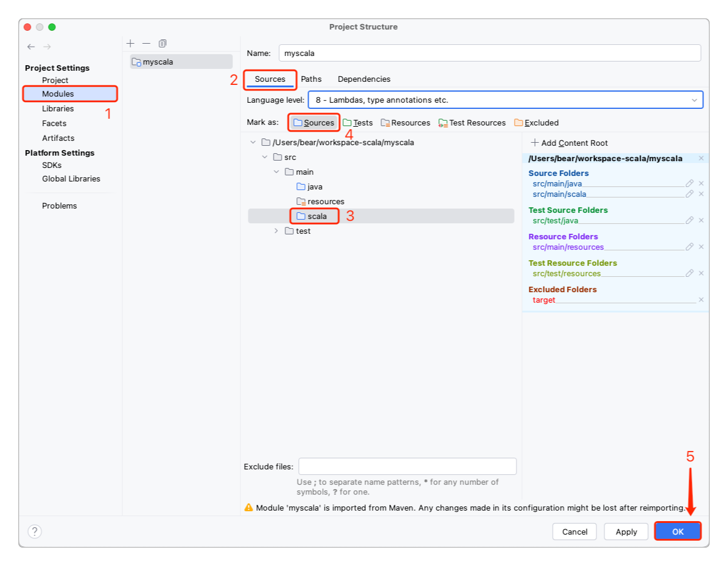
Task: Open Global Libraries settings
Action: point(71,179)
